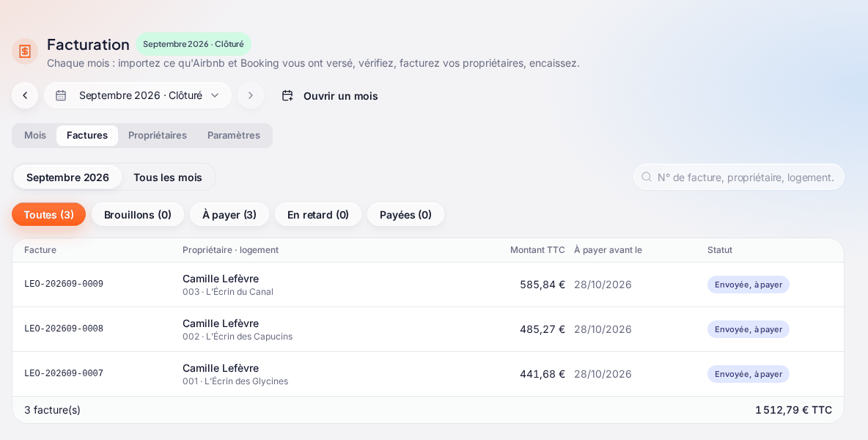868x440 pixels.
Task: Filter by Payées (0)
Action: pyautogui.click(x=405, y=215)
